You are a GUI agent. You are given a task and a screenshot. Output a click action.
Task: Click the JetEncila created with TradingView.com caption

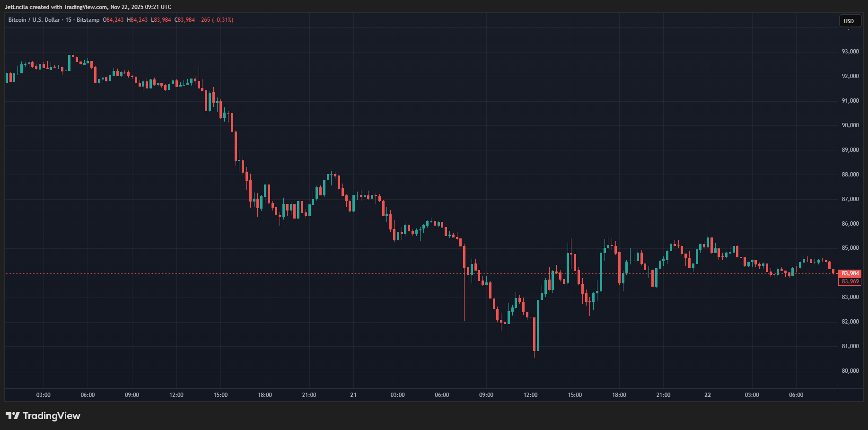click(88, 7)
